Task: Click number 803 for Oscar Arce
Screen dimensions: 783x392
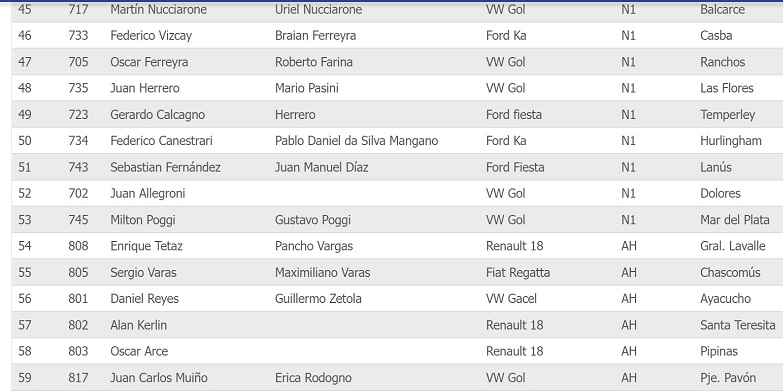Action: coord(78,351)
